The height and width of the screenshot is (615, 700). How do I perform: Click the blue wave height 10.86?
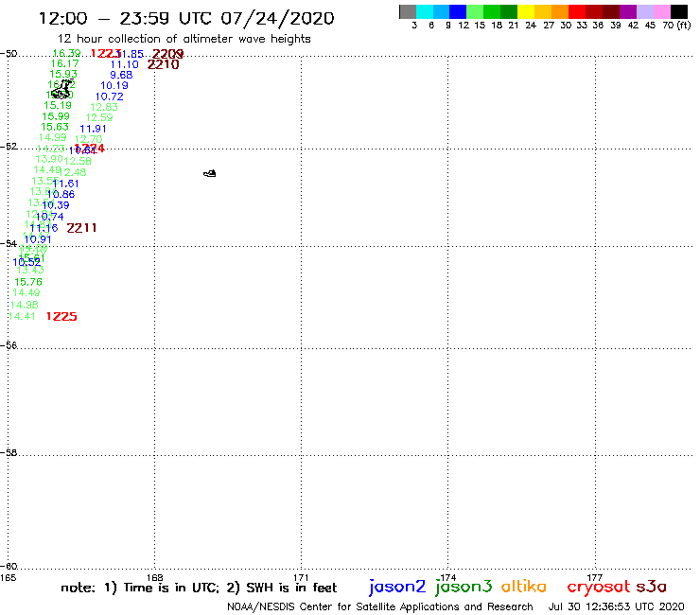point(61,194)
